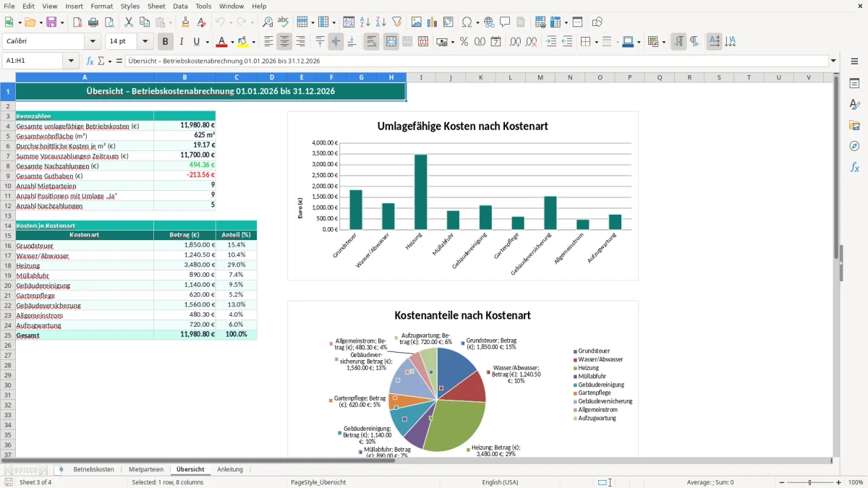
Task: Open the Save button's dropdown arrow
Action: [61, 22]
